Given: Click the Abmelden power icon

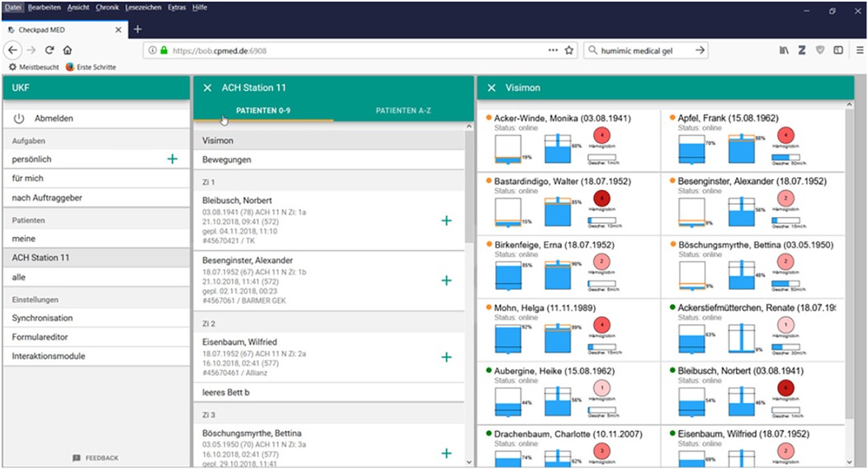Looking at the screenshot, I should [x=19, y=119].
